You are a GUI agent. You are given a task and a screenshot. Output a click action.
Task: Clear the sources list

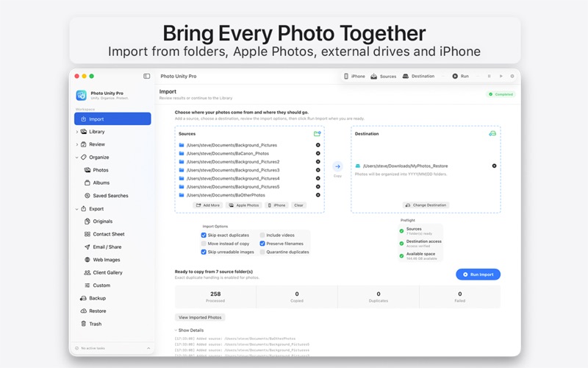point(299,205)
